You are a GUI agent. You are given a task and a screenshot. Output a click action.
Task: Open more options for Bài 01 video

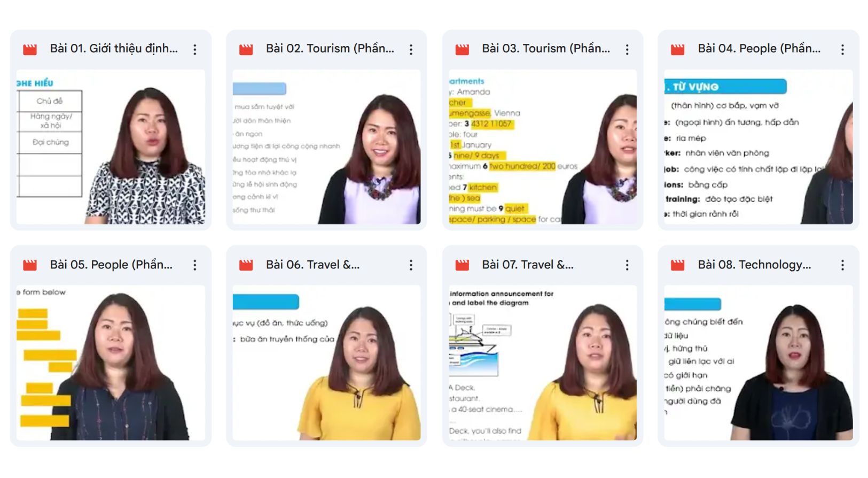195,50
